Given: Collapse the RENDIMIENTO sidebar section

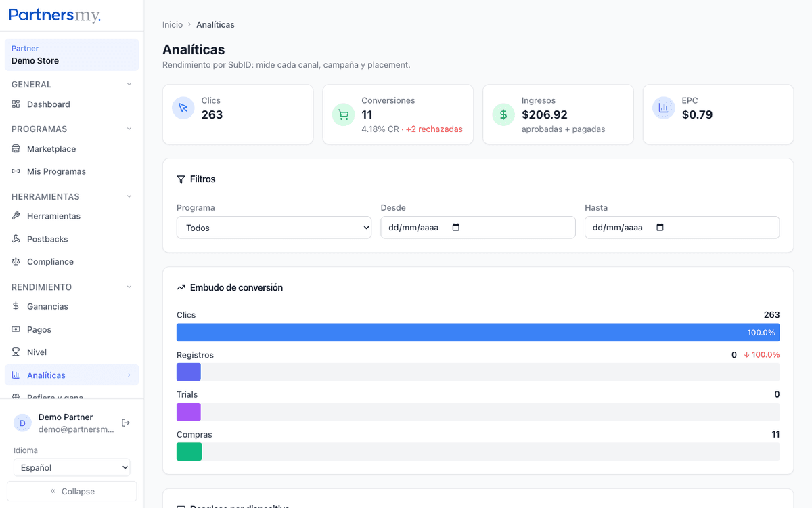Looking at the screenshot, I should 129,287.
